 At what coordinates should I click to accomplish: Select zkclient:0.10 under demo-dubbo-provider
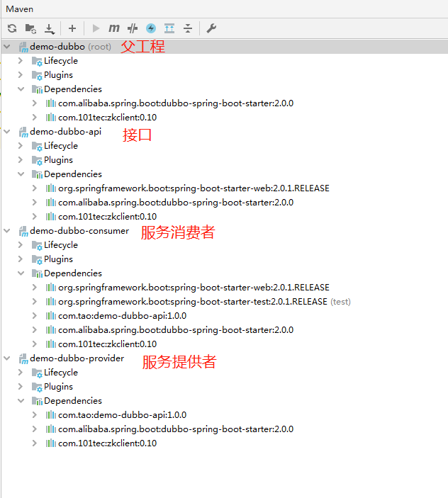(108, 443)
